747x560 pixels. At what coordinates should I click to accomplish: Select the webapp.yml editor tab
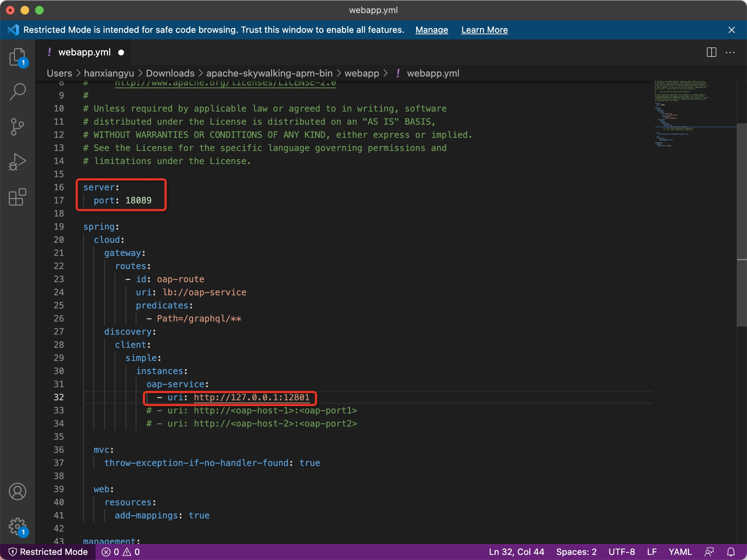click(84, 52)
